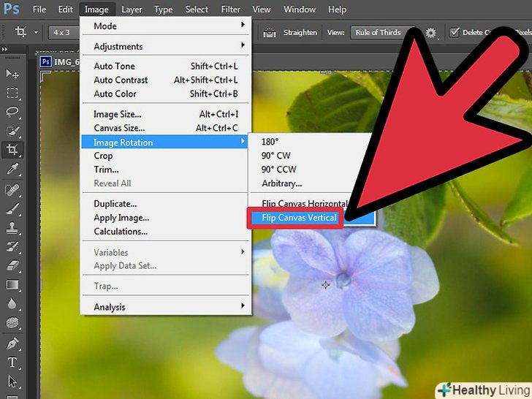Click the Straighten button
Screen dimensions: 532x399
[300, 33]
